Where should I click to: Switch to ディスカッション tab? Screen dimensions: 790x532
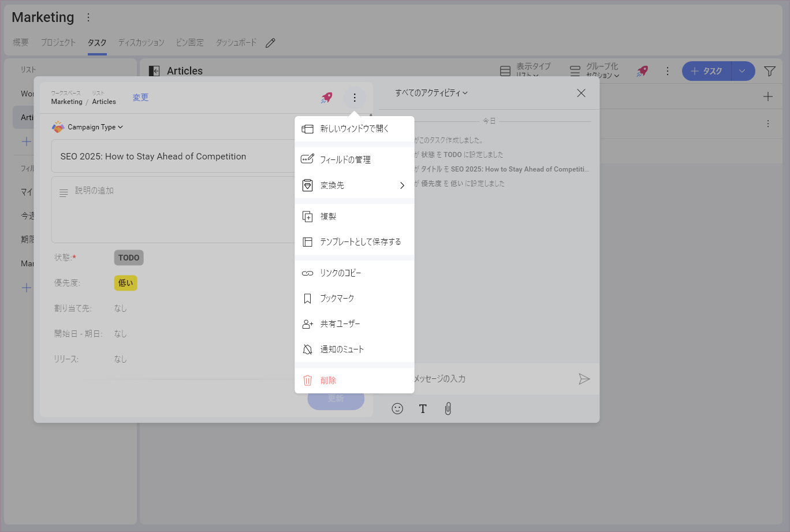(141, 42)
